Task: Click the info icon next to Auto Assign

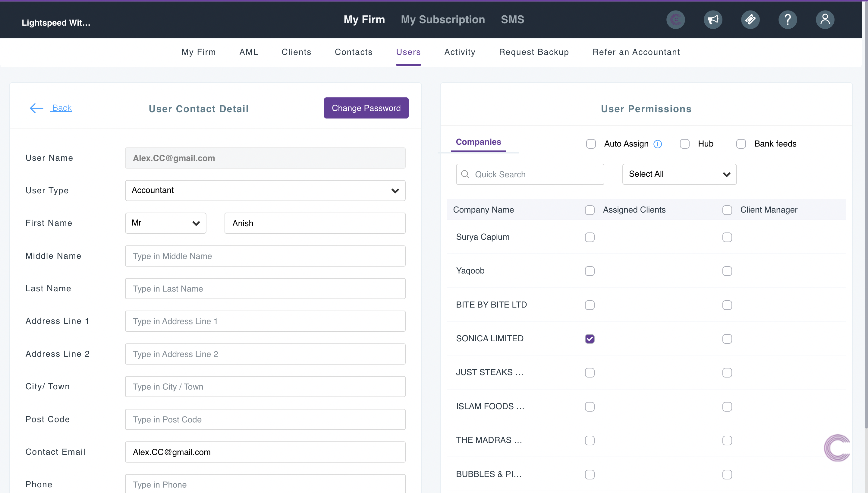Action: 658,144
